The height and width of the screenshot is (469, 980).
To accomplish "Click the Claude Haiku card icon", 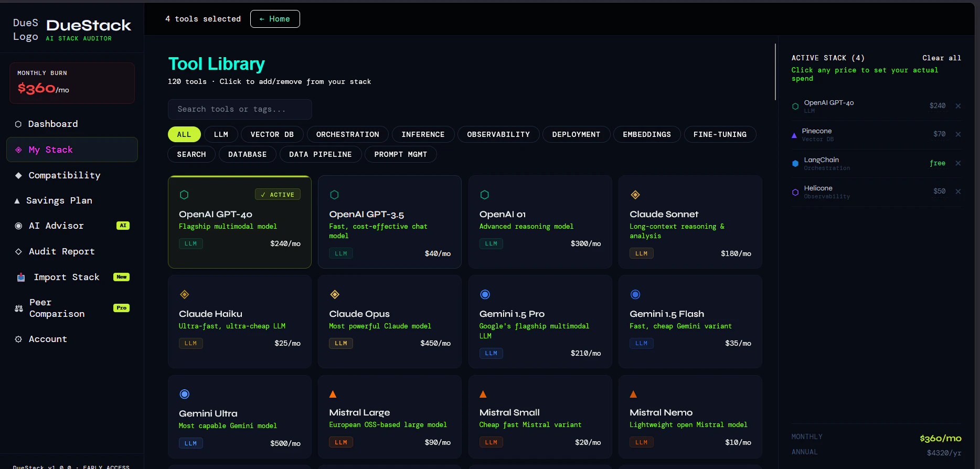I will point(184,294).
